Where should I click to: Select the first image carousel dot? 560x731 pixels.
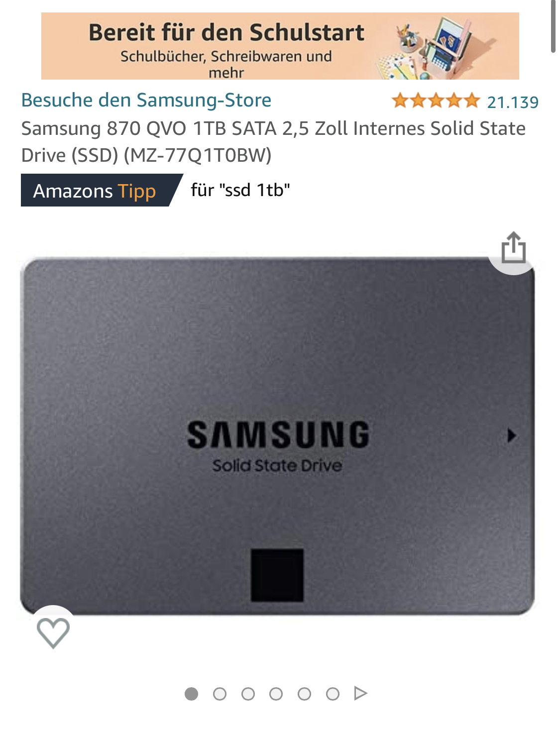pos(191,694)
